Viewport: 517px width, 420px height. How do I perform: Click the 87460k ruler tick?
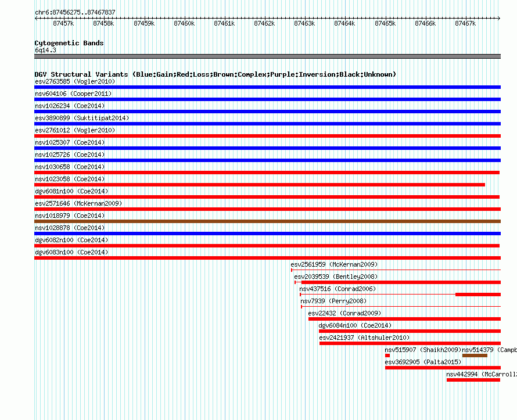click(x=184, y=23)
